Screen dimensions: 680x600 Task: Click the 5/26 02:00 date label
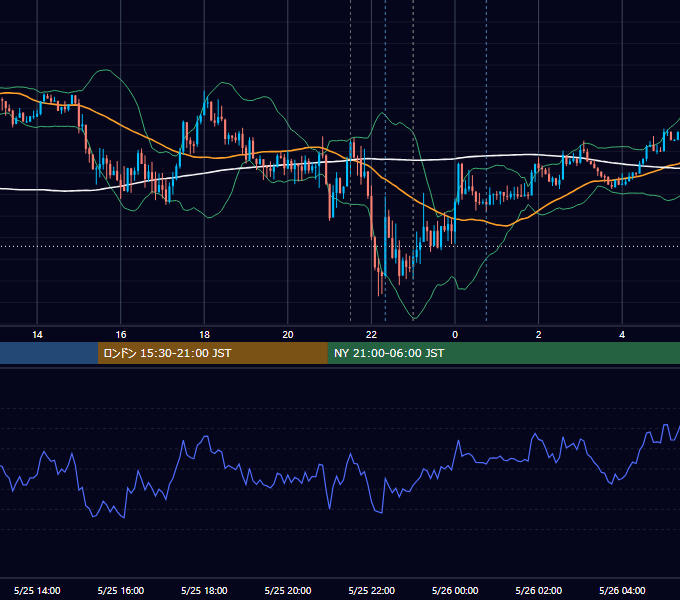click(539, 590)
